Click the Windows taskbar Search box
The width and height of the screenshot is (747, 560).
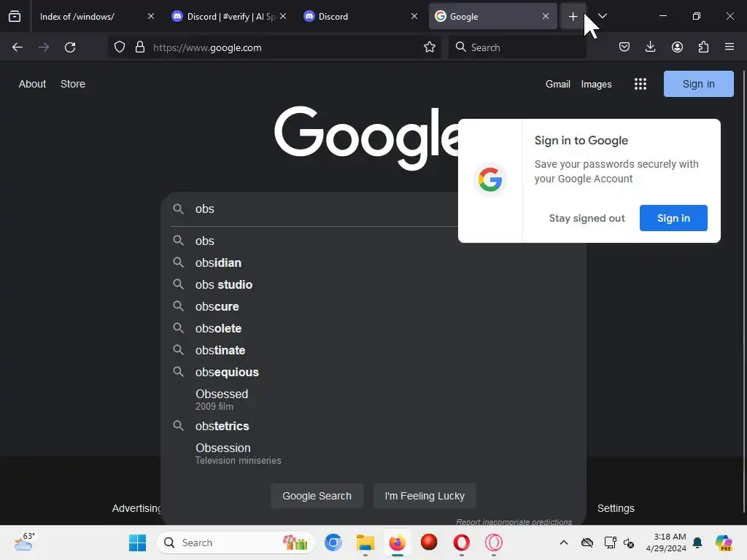[236, 542]
